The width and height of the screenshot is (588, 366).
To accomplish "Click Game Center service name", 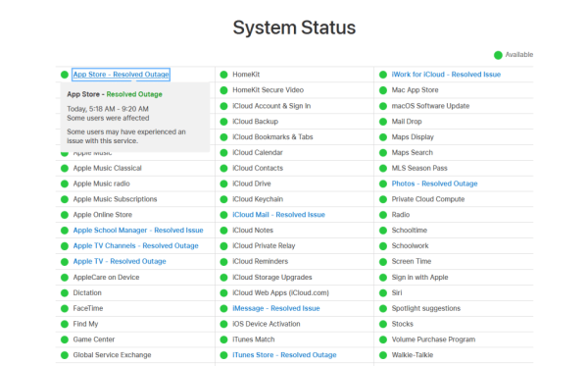I will (x=94, y=340).
